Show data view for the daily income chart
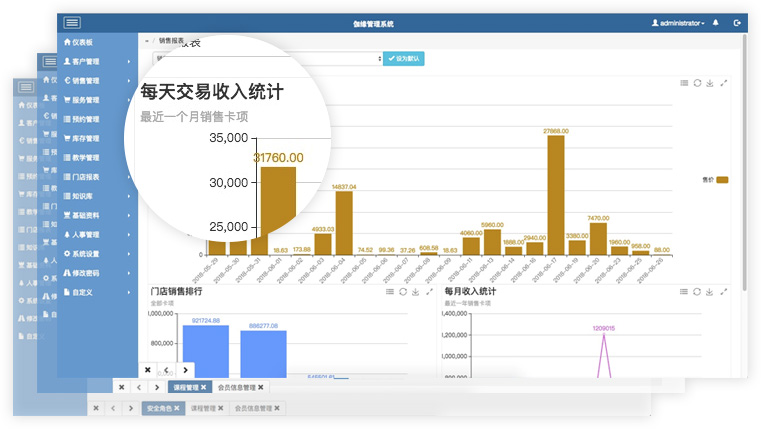This screenshot has width=761, height=429. pyautogui.click(x=684, y=83)
